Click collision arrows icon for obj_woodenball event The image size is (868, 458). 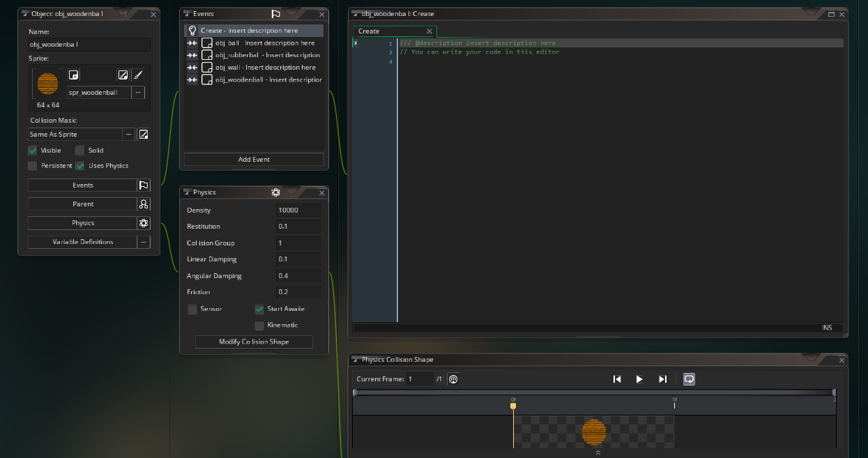click(192, 80)
